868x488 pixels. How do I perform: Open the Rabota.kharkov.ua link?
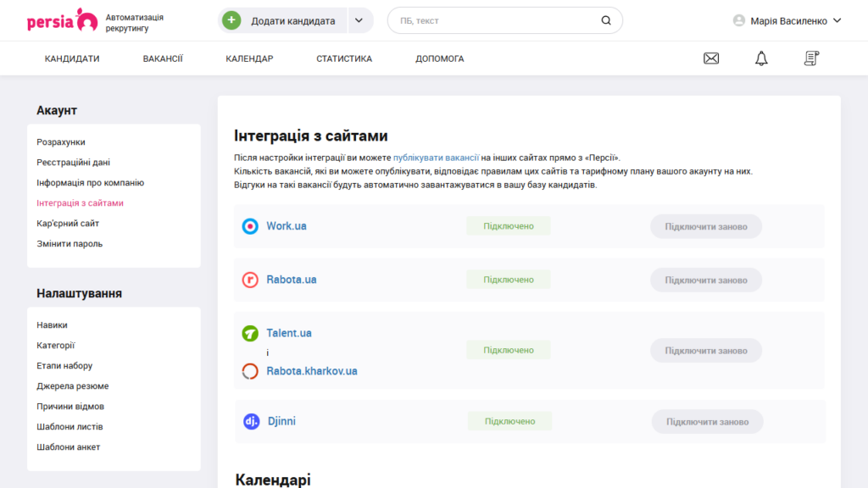tap(312, 371)
